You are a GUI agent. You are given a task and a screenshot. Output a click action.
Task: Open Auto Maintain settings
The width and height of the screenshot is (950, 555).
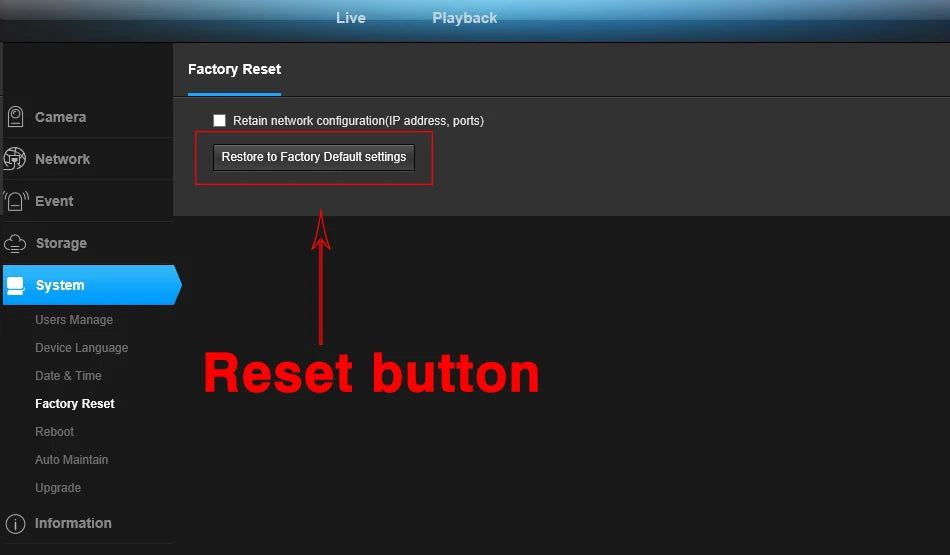pos(71,460)
